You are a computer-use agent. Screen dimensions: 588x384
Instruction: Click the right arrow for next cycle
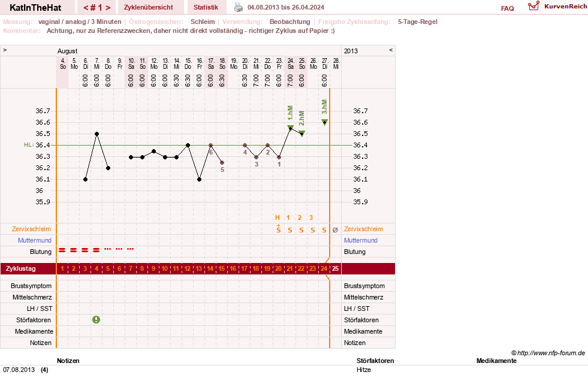click(108, 8)
